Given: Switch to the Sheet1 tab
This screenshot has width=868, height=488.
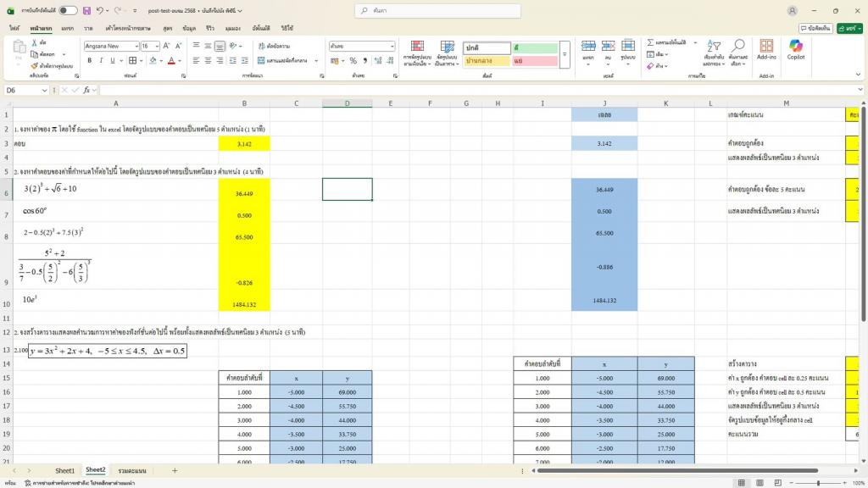Looking at the screenshot, I should 65,470.
